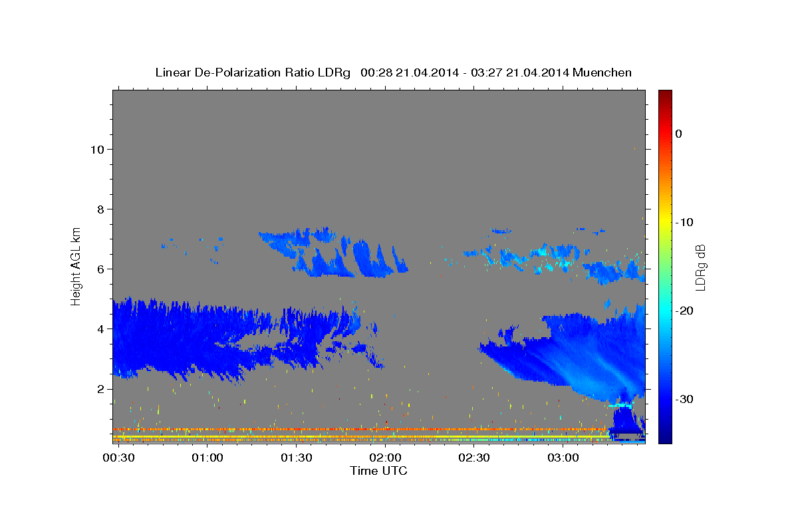Click the 02:00 time tick label
Viewport: 798px width, 532px height.
[x=385, y=458]
